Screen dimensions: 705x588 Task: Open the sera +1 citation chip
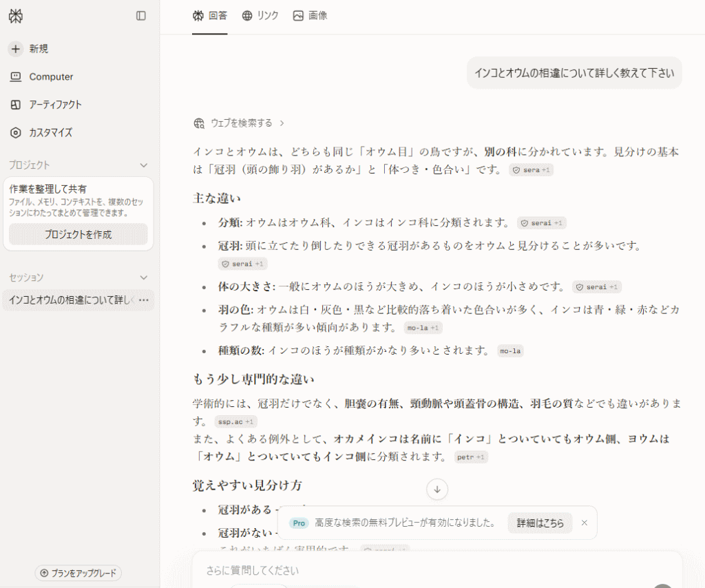[531, 170]
